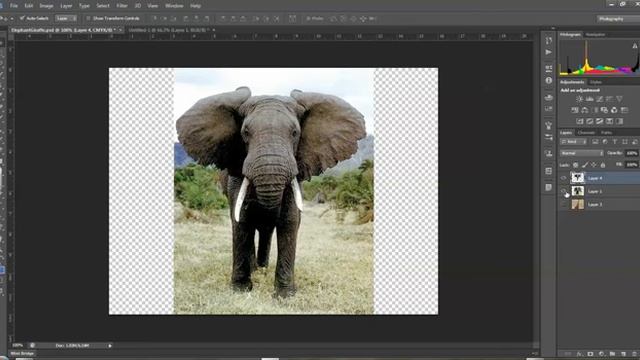The height and width of the screenshot is (360, 640).
Task: Open the Image menu
Action: click(46, 6)
